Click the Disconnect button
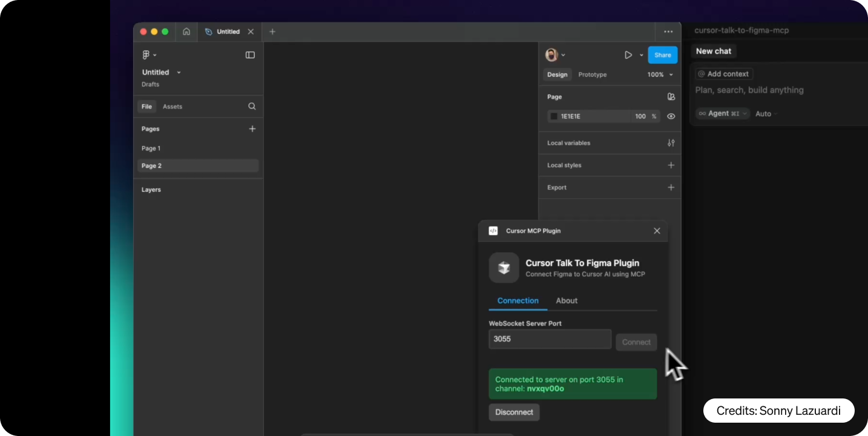 point(514,412)
